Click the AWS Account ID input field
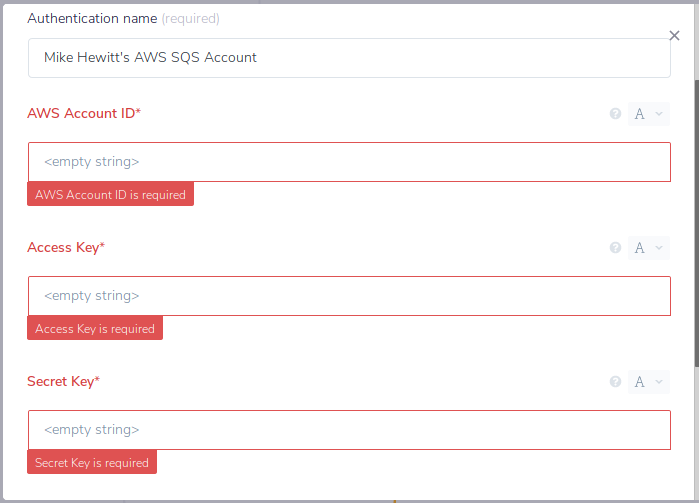This screenshot has height=503, width=699. tap(349, 162)
